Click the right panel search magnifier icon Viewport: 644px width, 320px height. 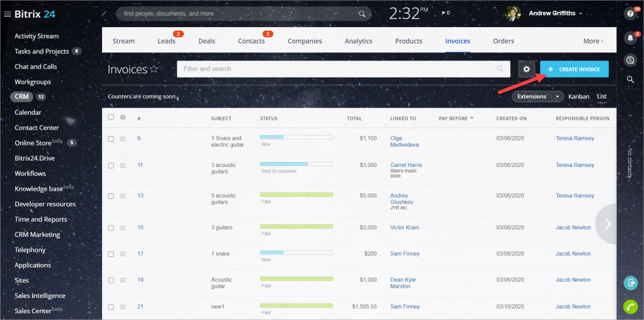click(x=630, y=79)
